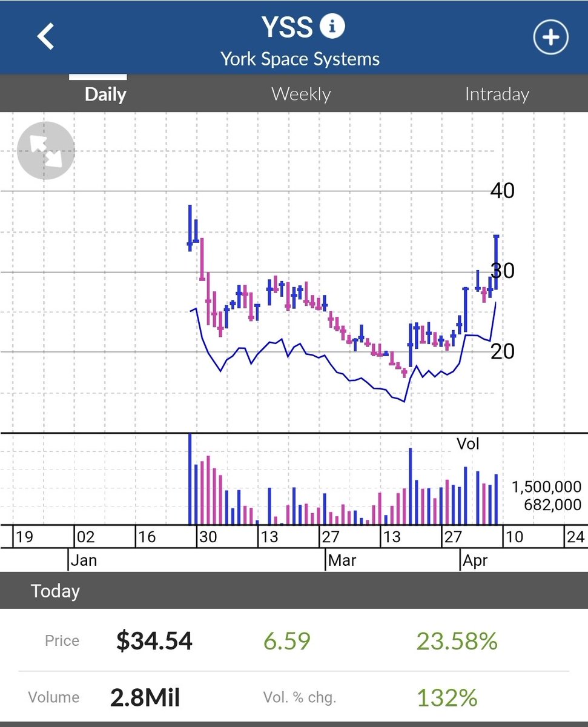The height and width of the screenshot is (727, 588).
Task: Click the latest tall blue price bar
Action: pos(496,262)
